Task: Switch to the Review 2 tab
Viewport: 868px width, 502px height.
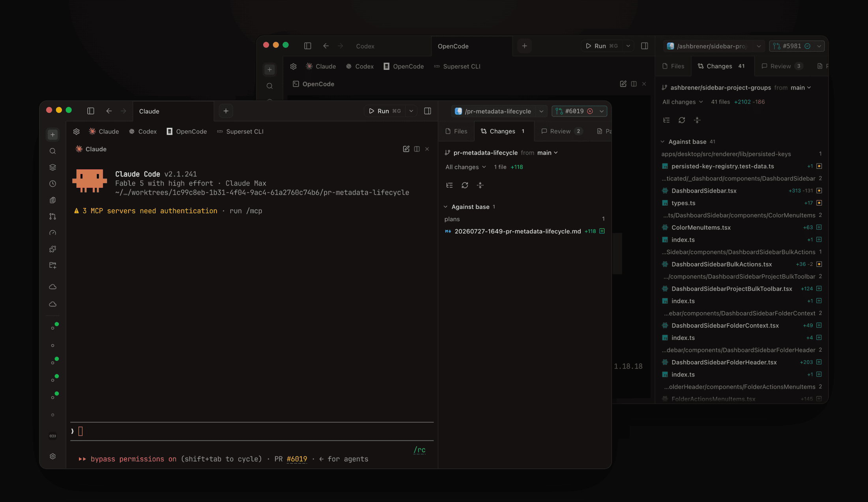Action: point(562,131)
